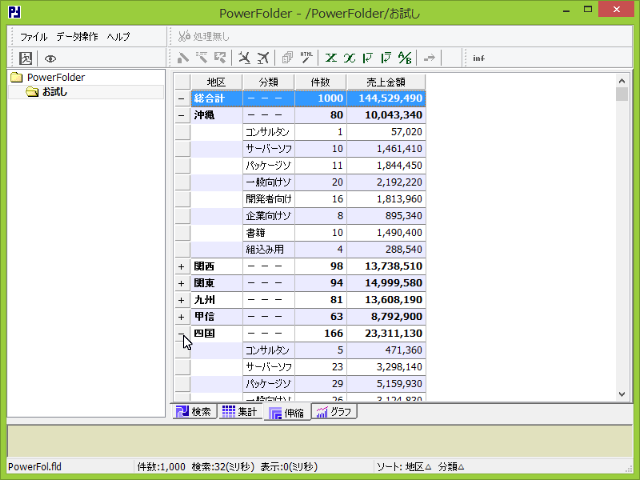Image resolution: width=640 pixels, height=480 pixels.
Task: Click the 57,020 sales cell
Action: click(x=386, y=132)
